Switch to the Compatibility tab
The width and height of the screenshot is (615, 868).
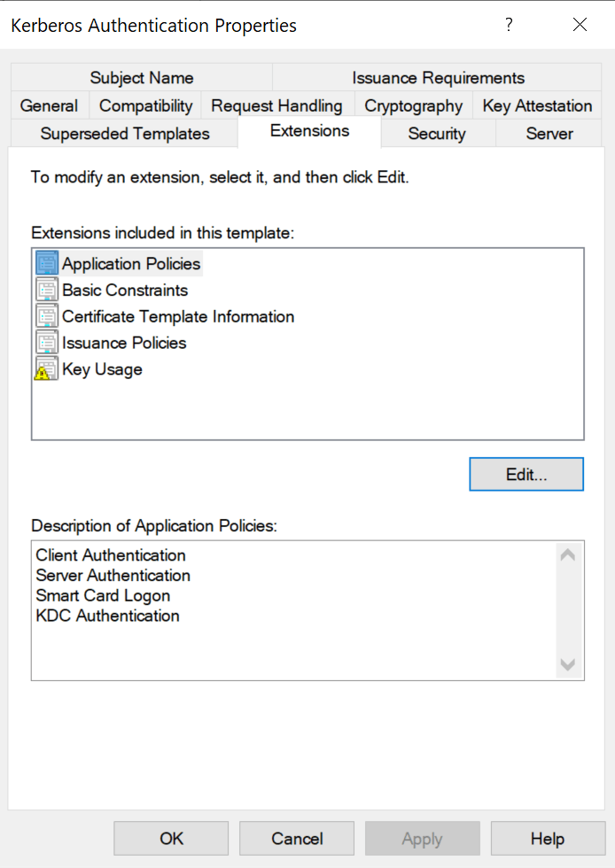point(144,105)
